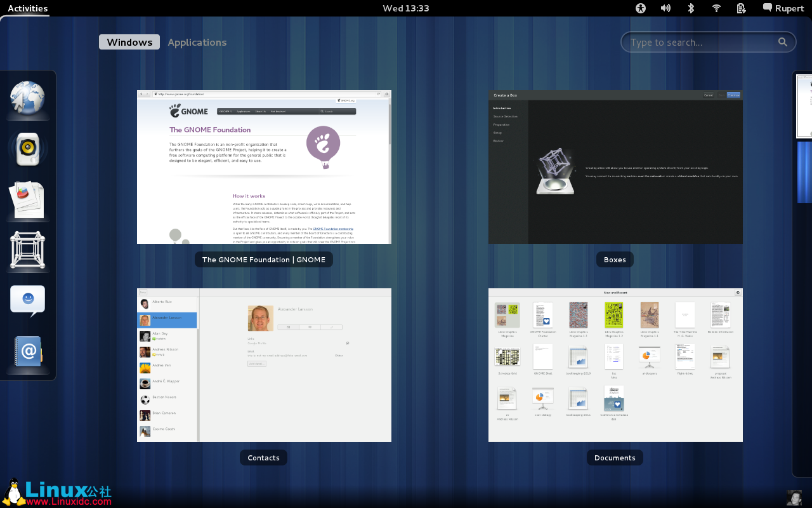This screenshot has width=812, height=508.
Task: Launch Documents from the dash
Action: pos(28,199)
